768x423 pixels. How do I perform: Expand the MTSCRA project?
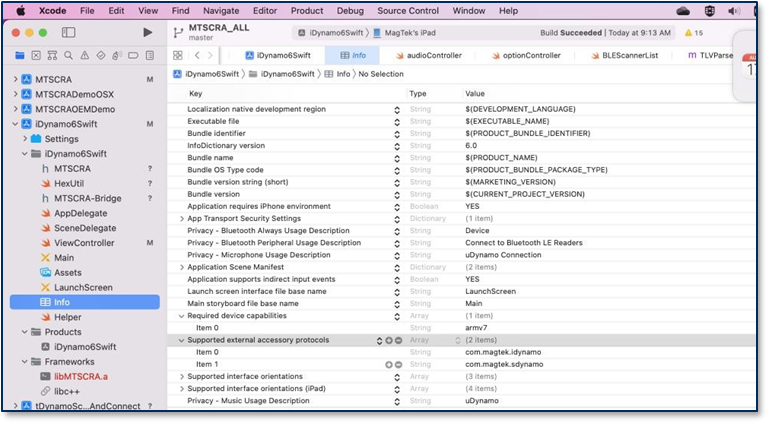point(16,79)
